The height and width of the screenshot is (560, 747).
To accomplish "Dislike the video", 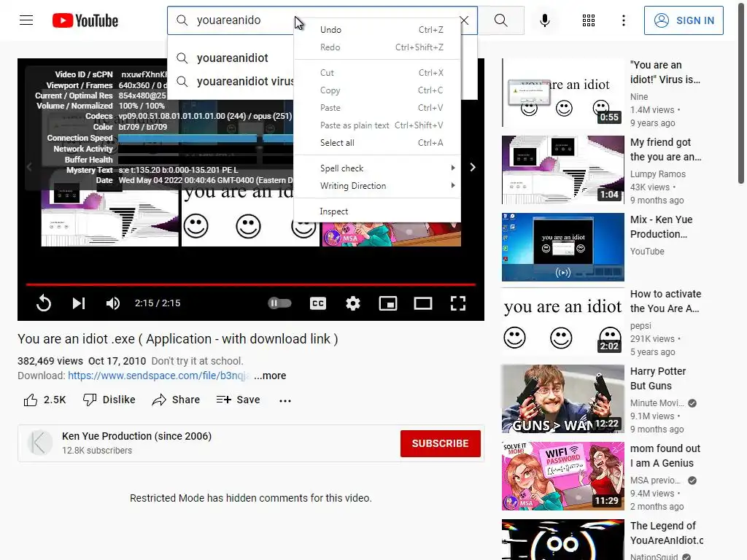I will coord(109,400).
